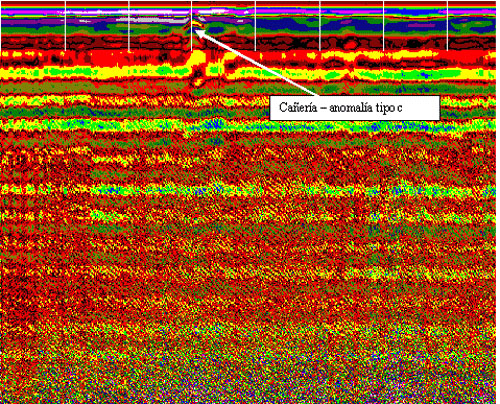Click the word 'anomalía' in the annotation
This screenshot has width=500, height=404.
point(352,108)
